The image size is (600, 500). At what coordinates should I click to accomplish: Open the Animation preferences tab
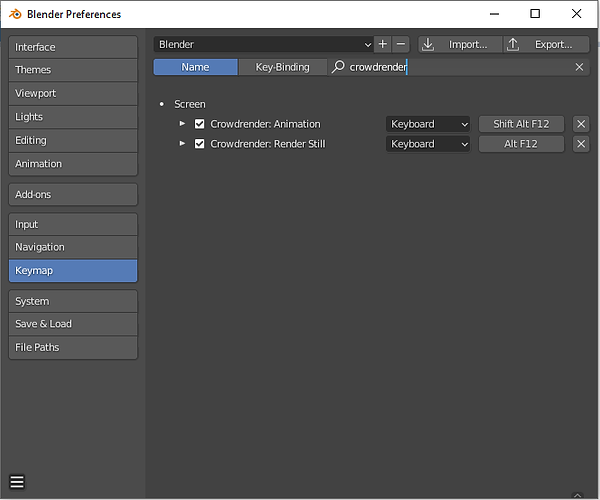73,164
